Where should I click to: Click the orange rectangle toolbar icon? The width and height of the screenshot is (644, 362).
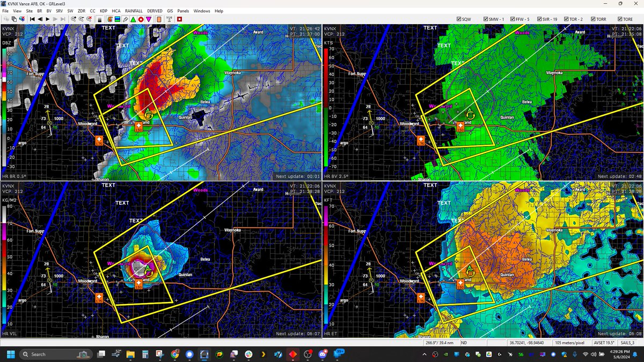coord(159,19)
